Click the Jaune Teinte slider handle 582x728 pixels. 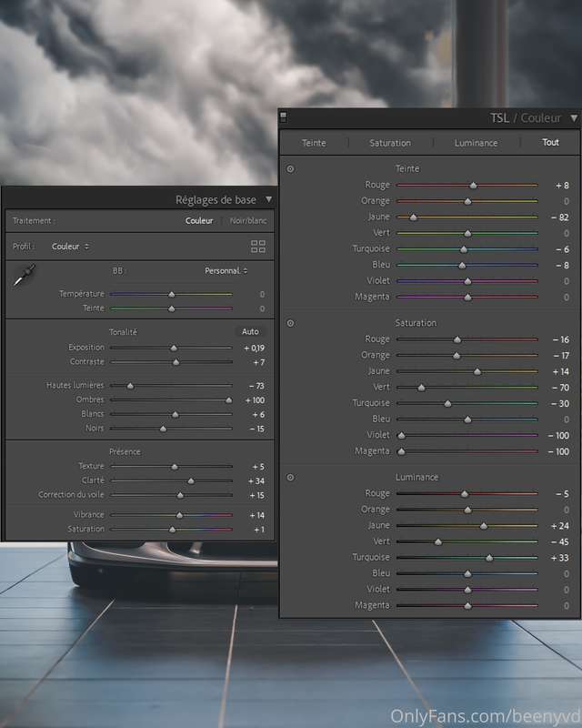(413, 217)
